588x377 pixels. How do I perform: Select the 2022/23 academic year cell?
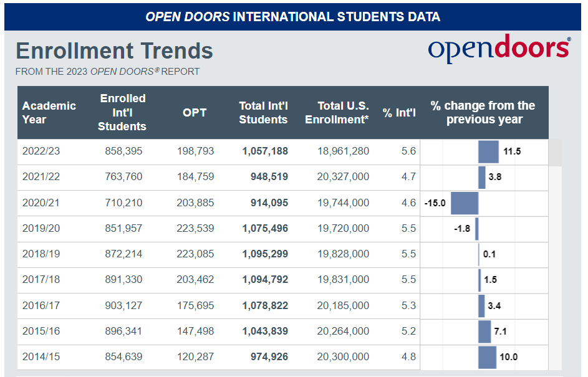tap(41, 151)
